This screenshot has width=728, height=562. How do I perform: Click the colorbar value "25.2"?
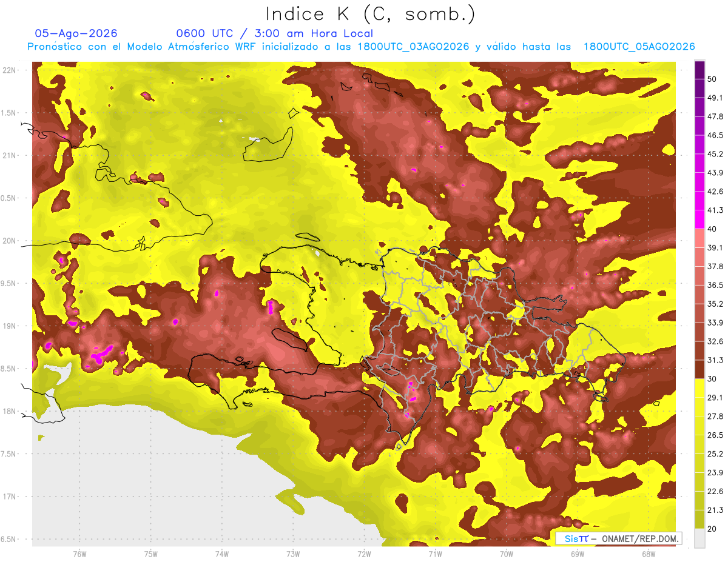tap(715, 454)
